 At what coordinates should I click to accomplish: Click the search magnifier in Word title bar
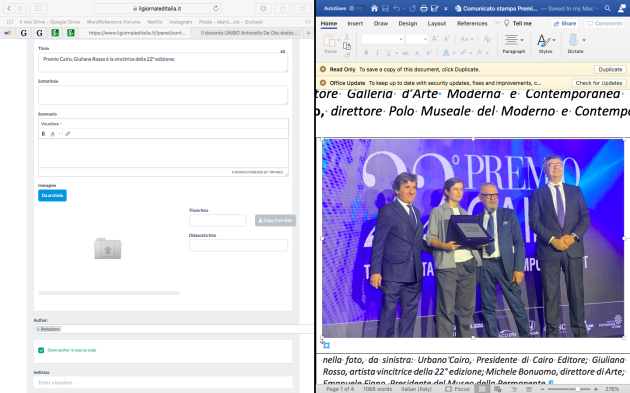pyautogui.click(x=608, y=8)
